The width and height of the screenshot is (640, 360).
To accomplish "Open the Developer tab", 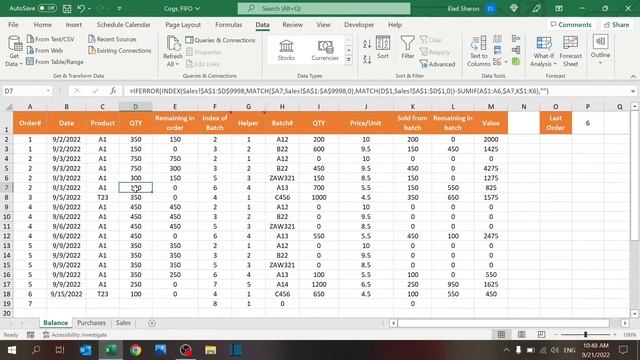I will [359, 24].
